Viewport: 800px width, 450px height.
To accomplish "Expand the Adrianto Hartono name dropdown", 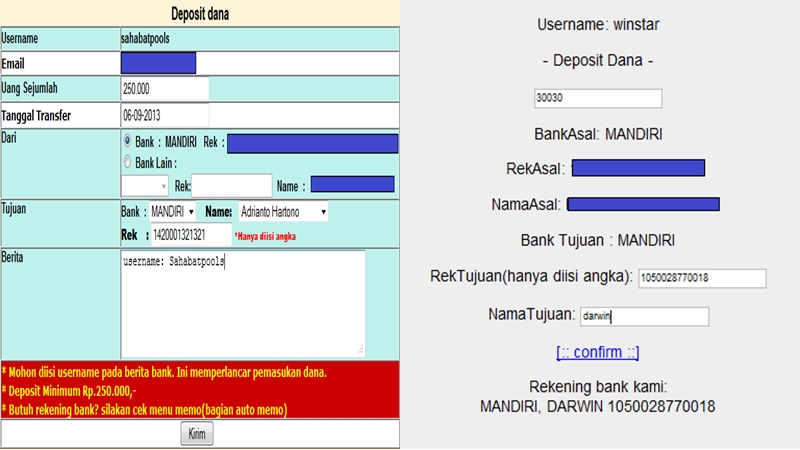I will pos(283,212).
